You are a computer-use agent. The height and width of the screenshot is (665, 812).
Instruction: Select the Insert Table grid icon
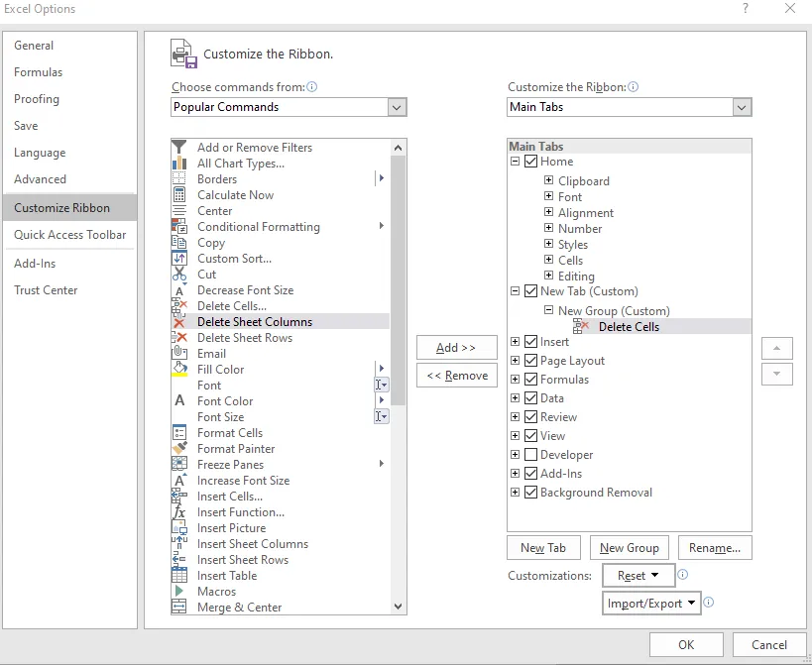179,576
